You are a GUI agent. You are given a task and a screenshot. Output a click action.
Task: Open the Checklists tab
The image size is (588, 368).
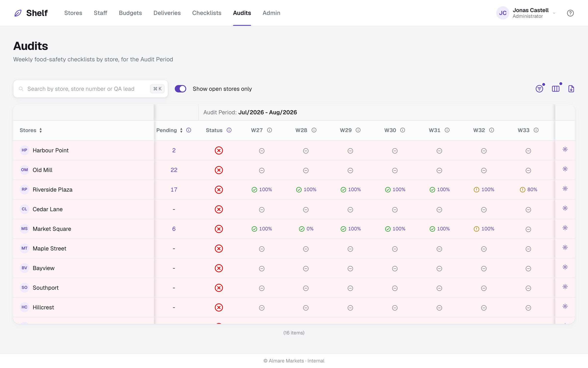point(207,13)
